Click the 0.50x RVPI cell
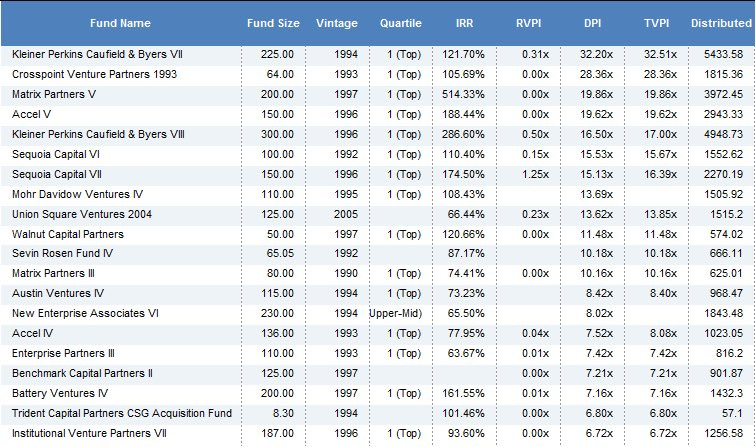 pos(535,135)
